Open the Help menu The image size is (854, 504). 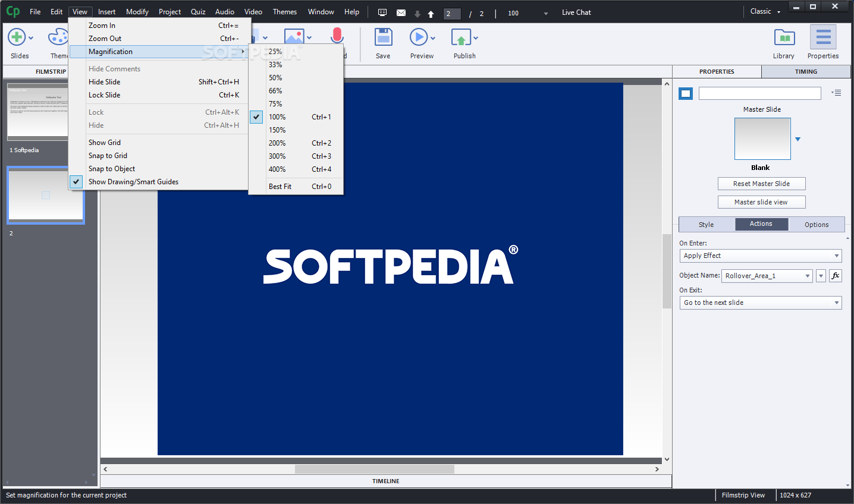coord(351,12)
